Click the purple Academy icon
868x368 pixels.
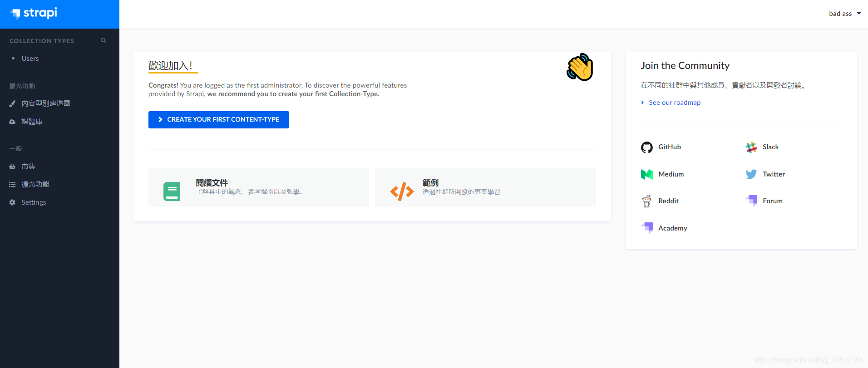click(647, 228)
